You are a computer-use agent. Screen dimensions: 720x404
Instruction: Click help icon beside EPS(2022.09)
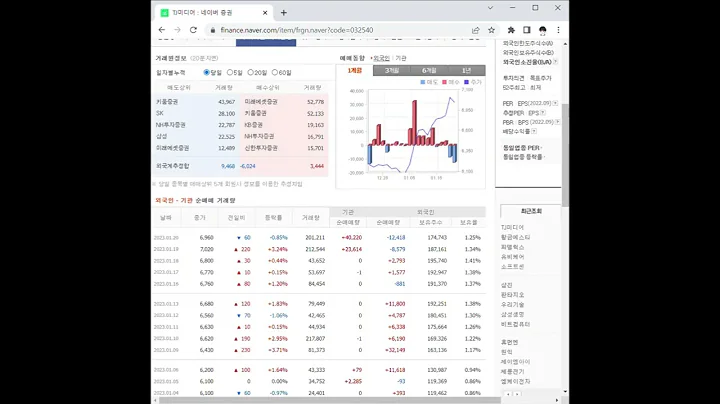(x=555, y=103)
